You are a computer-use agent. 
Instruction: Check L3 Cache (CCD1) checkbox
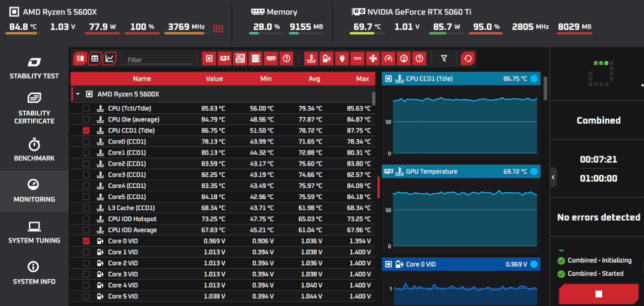coord(86,208)
